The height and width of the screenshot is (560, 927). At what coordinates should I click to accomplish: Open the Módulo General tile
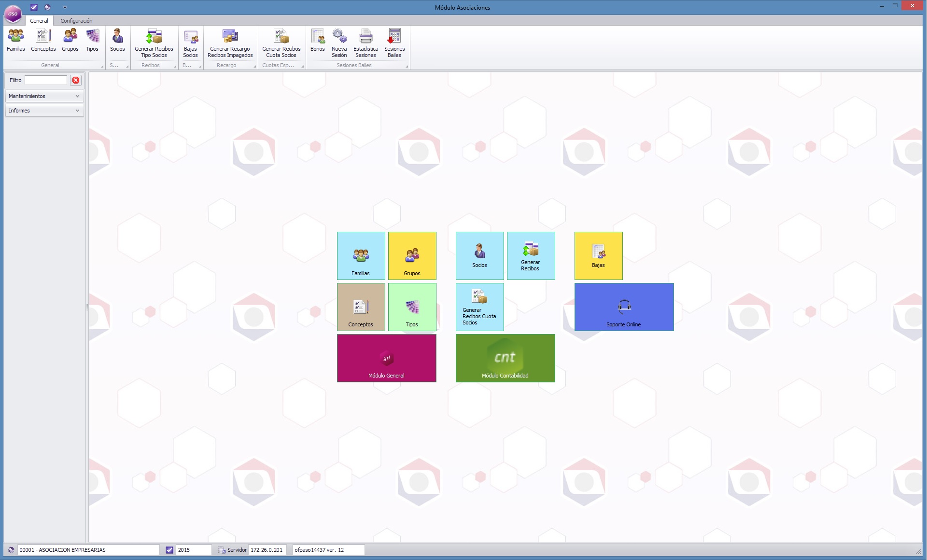click(387, 358)
